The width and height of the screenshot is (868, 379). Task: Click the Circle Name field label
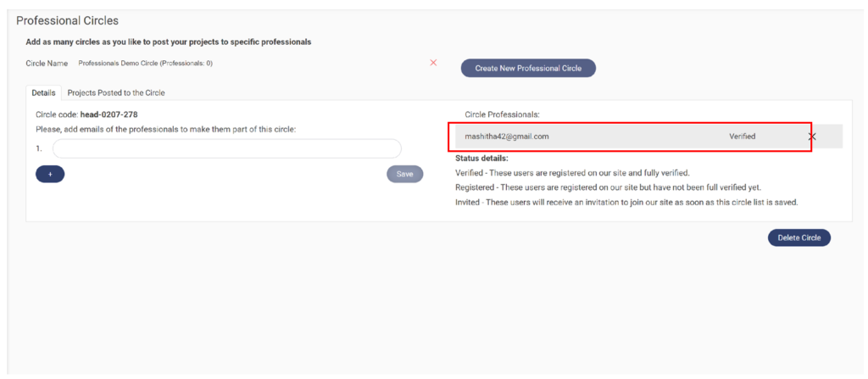[47, 64]
